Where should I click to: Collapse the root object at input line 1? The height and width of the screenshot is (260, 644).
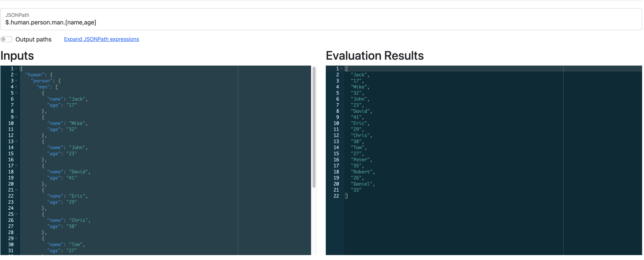pyautogui.click(x=16, y=69)
